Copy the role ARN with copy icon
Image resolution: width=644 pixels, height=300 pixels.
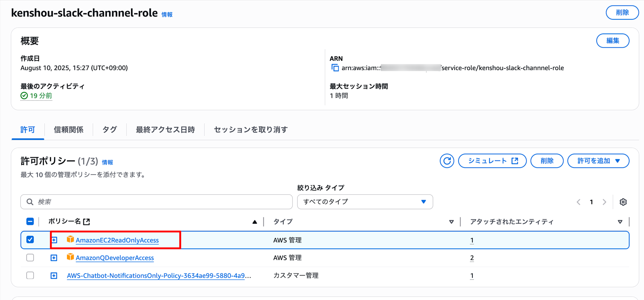pyautogui.click(x=335, y=68)
